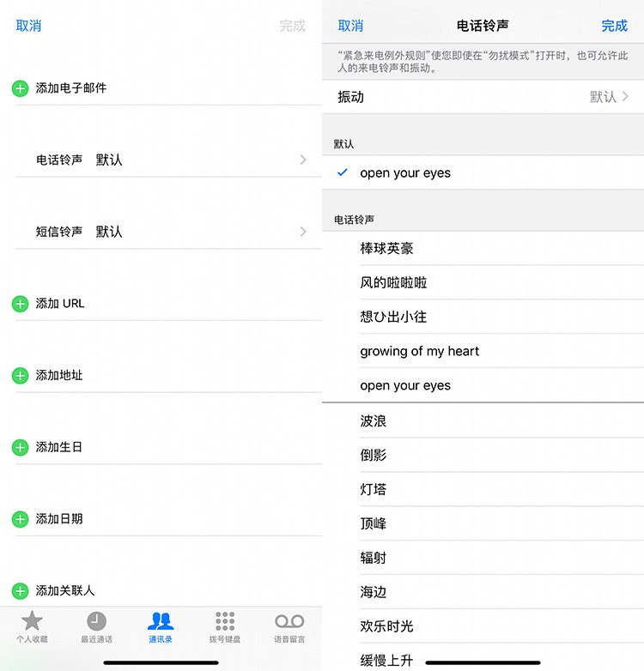Tap the 添加 URL label

pos(60,304)
